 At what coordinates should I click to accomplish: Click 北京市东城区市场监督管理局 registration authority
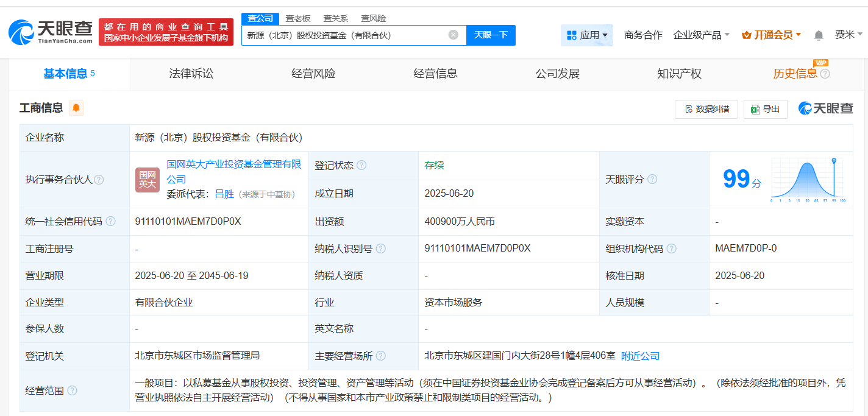(197, 356)
